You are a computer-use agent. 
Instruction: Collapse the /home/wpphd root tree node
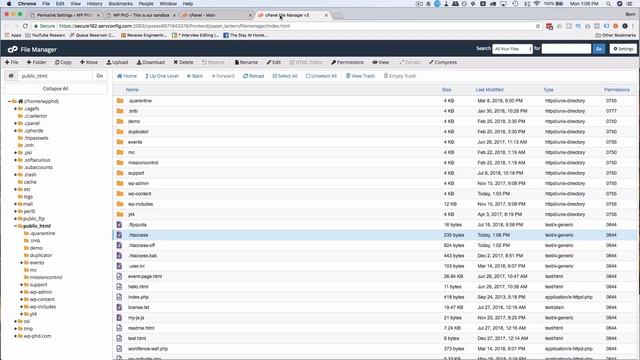click(x=9, y=101)
